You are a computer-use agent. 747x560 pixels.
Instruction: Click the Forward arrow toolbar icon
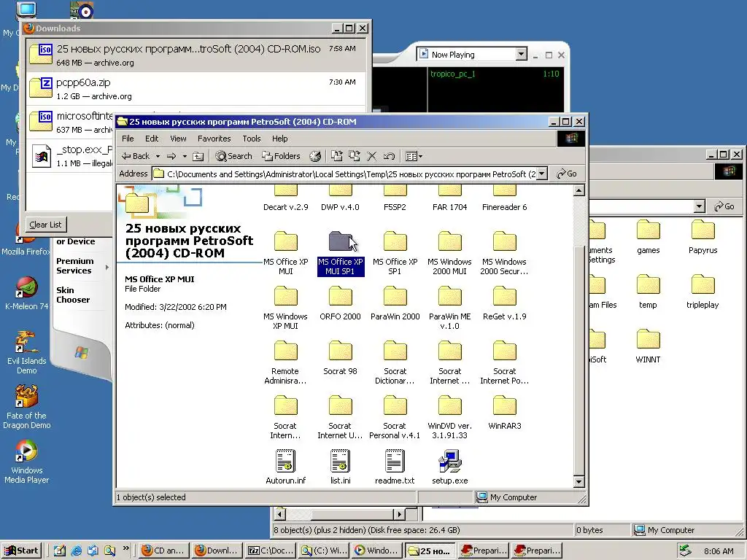pos(171,156)
